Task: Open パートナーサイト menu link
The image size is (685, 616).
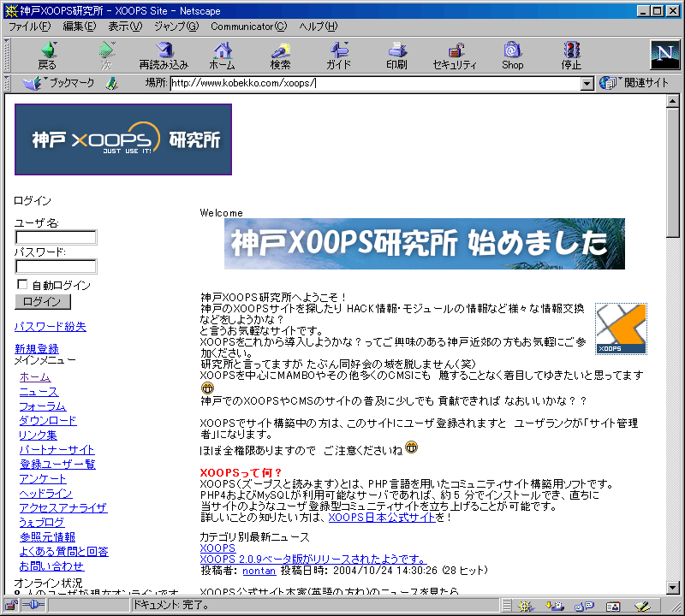Action: pos(57,450)
